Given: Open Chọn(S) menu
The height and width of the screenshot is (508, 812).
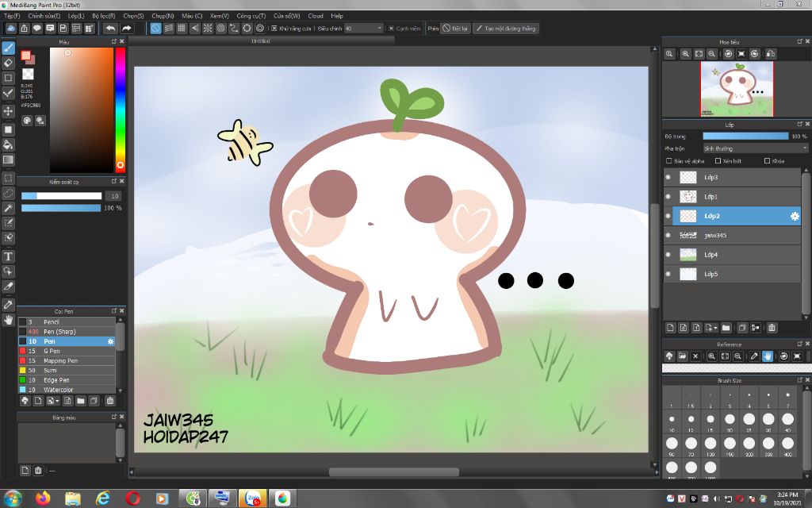Looking at the screenshot, I should tap(133, 16).
